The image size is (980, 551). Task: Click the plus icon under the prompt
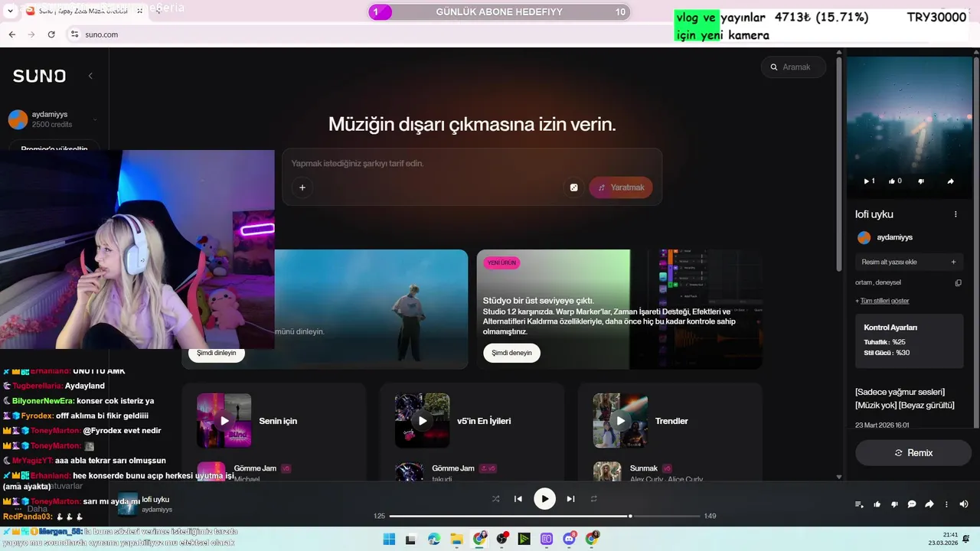[x=302, y=187]
